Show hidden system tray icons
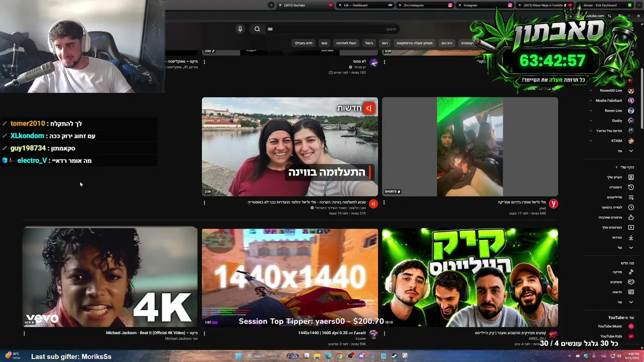644x362 pixels. [570, 356]
